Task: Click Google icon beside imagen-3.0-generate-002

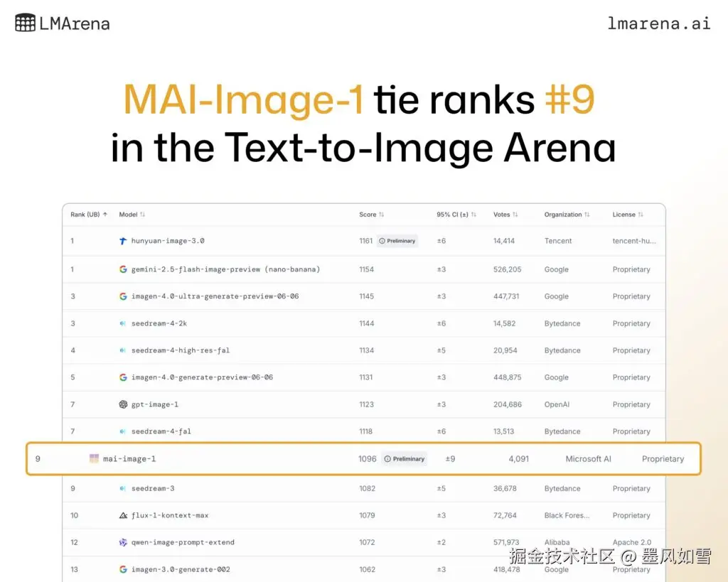Action: click(x=123, y=569)
